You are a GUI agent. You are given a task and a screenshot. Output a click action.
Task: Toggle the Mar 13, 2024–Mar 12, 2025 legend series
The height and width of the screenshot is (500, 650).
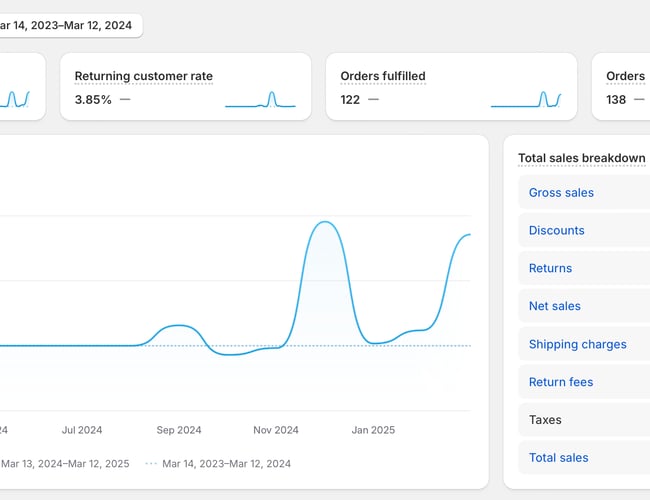click(65, 464)
